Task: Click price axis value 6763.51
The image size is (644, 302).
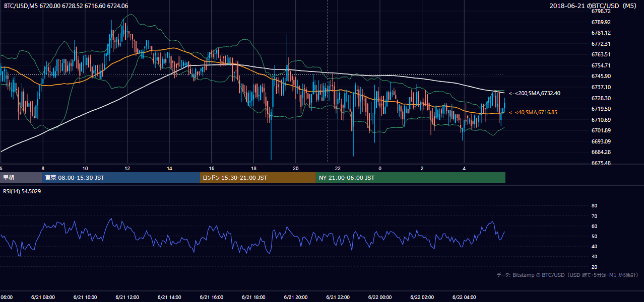Action: click(601, 54)
